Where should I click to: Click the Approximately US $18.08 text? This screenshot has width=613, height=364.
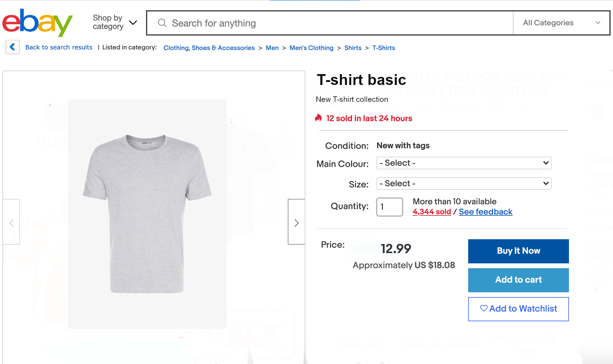tap(404, 265)
